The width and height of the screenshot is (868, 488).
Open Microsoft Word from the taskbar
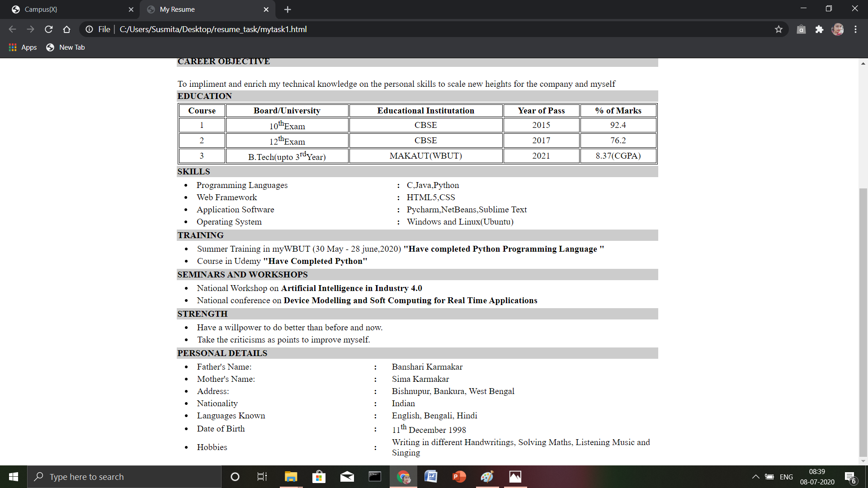(x=431, y=477)
